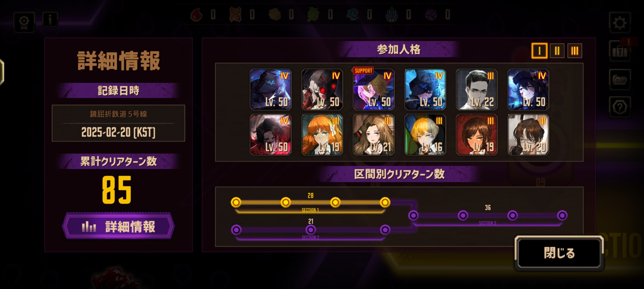
Task: Click the 詳細情報 button with bar chart
Action: coord(118,226)
